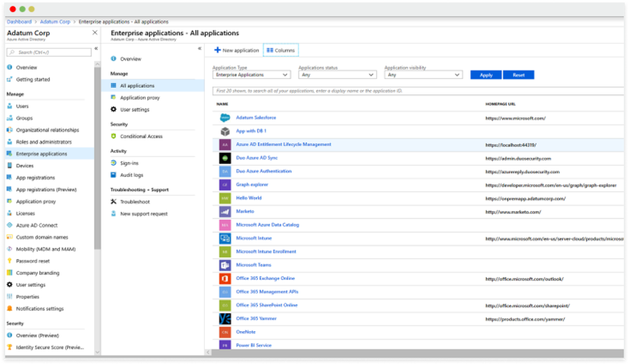The image size is (629, 364).
Task: Collapse the Adatum Corp sidebar menu
Action: (96, 48)
